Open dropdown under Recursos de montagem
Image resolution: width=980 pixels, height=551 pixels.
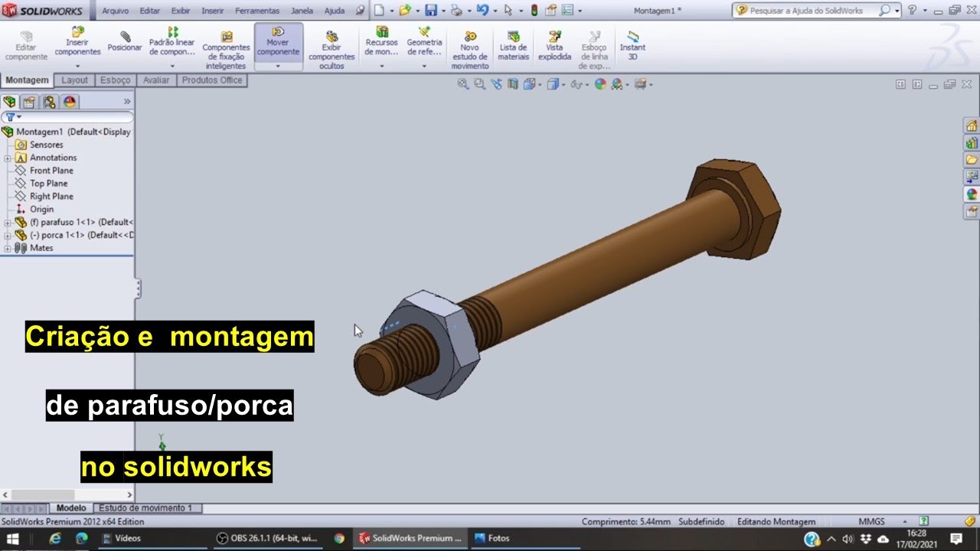click(381, 66)
